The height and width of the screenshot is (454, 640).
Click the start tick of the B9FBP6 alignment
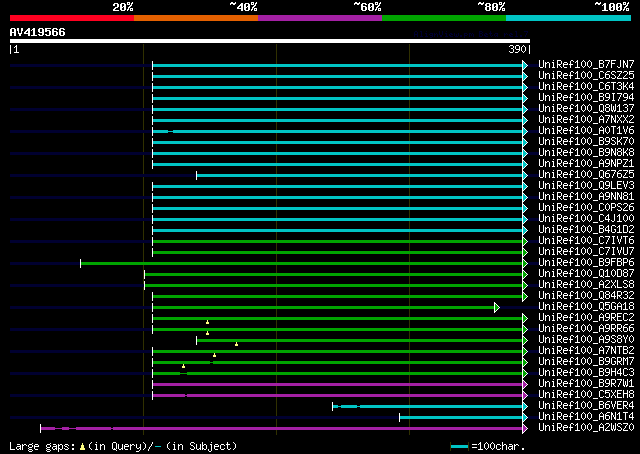(80, 264)
